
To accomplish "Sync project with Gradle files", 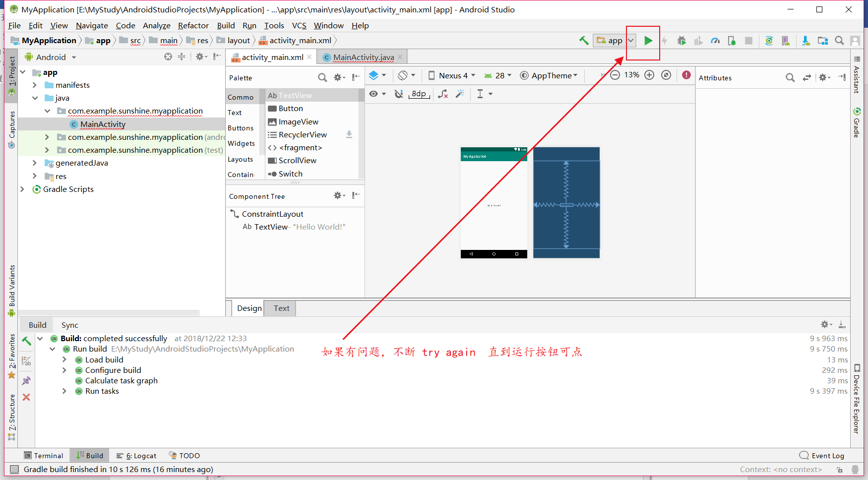I will pyautogui.click(x=769, y=41).
